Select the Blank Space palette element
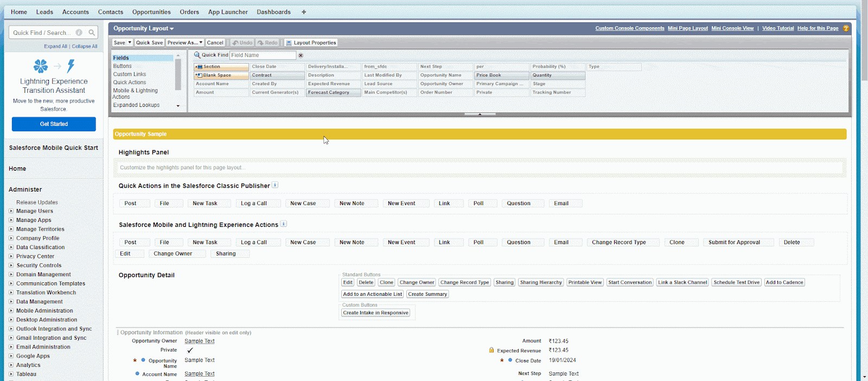 pos(221,75)
